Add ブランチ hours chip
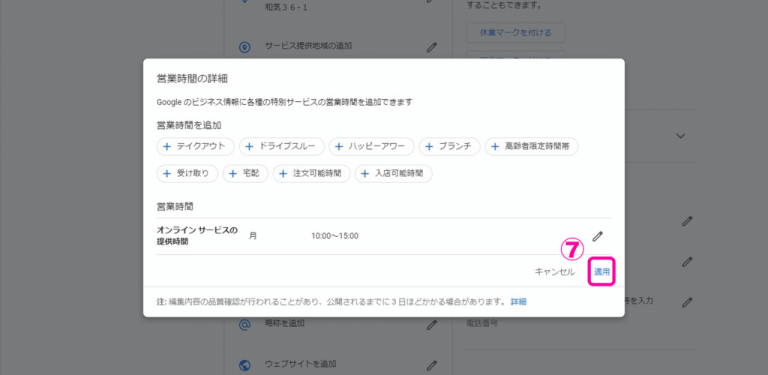The width and height of the screenshot is (768, 375). (449, 146)
